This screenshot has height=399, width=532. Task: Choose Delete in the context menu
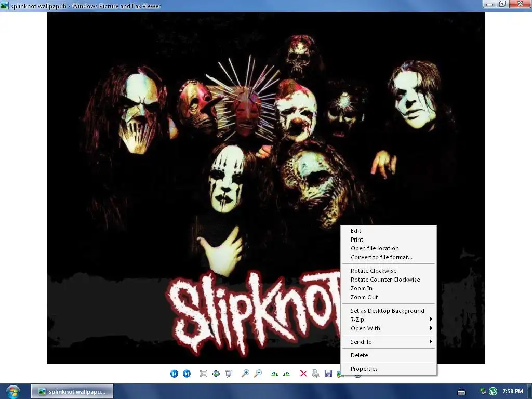389,355
